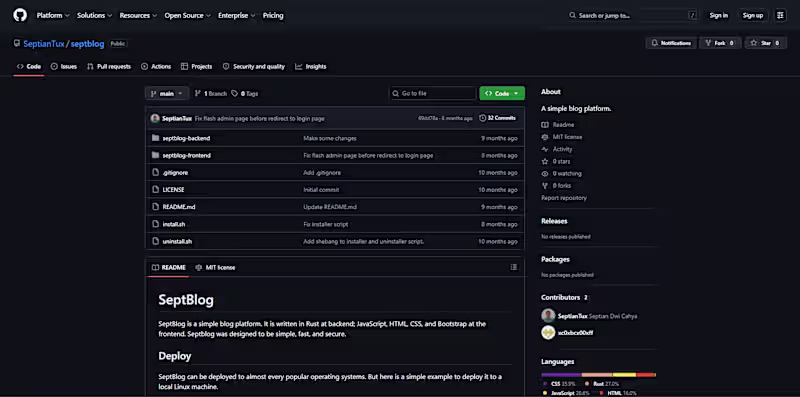Click the septblog-backend folder icon

click(x=156, y=138)
